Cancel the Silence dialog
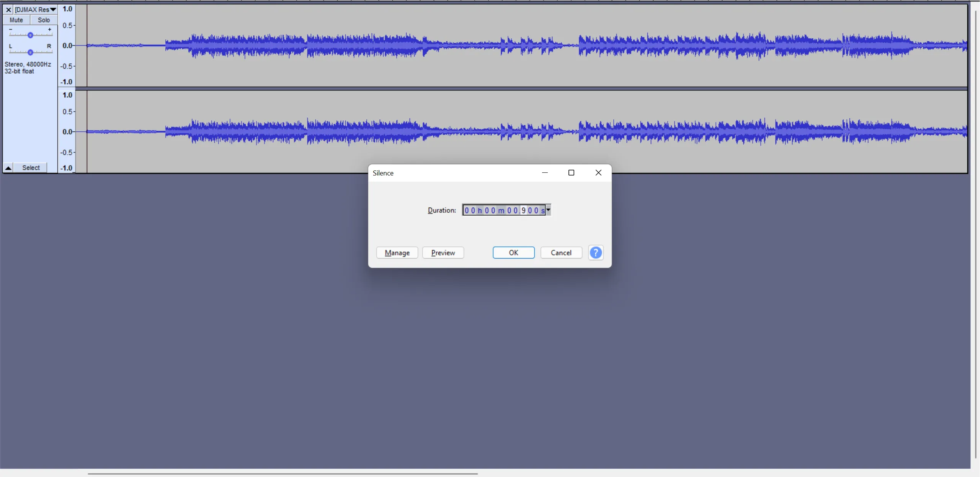This screenshot has height=477, width=980. [x=561, y=252]
